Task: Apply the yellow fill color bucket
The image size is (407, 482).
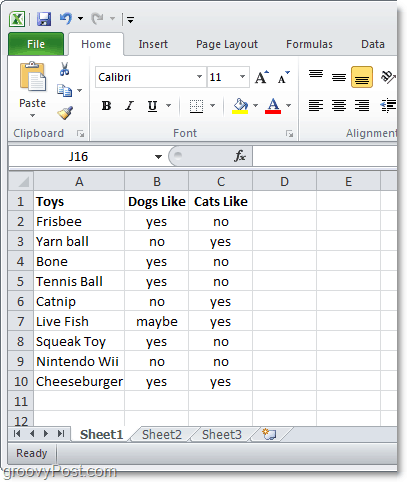Action: pos(240,106)
